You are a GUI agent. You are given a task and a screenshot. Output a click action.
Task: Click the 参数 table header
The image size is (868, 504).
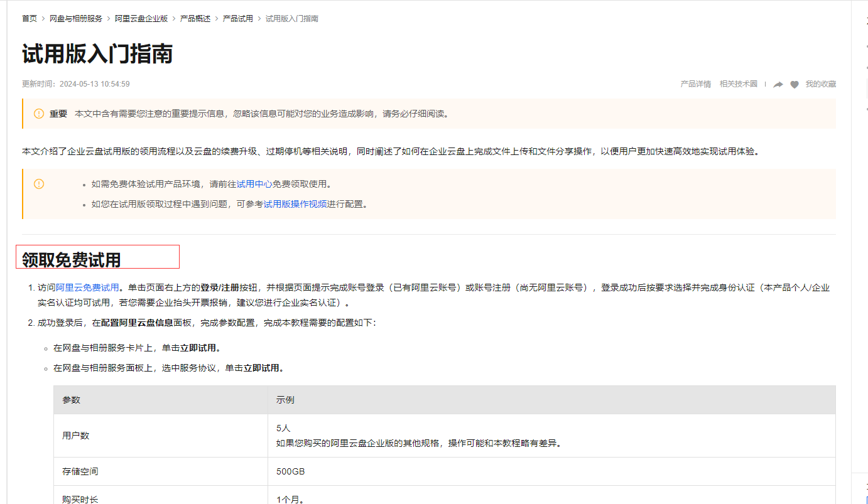pyautogui.click(x=161, y=400)
